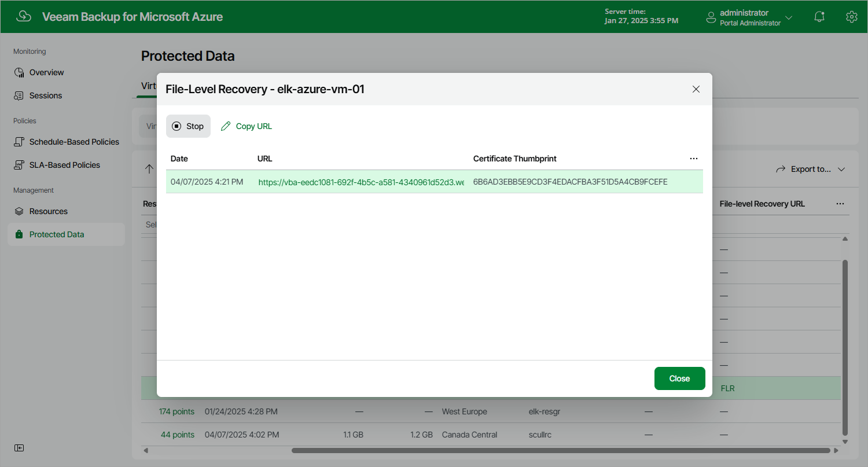The width and height of the screenshot is (868, 467).
Task: Click the scroll-up arrow of table scrollbar
Action: 845,239
